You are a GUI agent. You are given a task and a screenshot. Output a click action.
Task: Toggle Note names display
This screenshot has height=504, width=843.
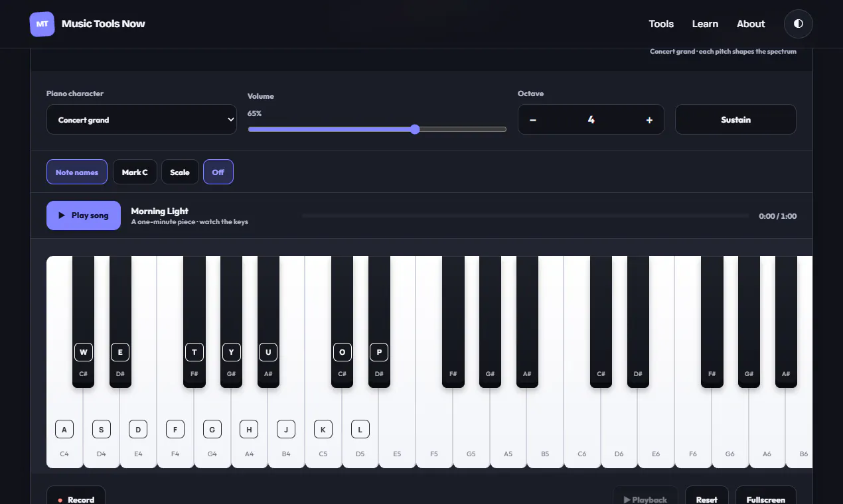77,172
